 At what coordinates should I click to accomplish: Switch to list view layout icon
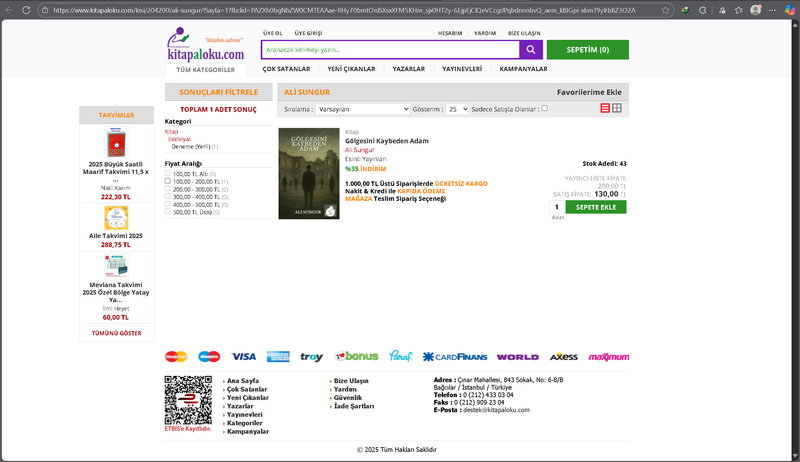tap(605, 108)
